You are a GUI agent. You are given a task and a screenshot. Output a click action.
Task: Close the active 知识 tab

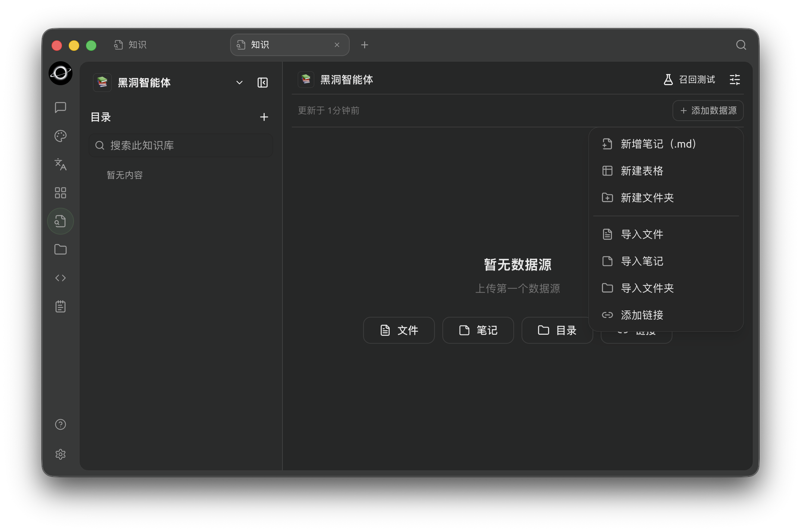337,45
